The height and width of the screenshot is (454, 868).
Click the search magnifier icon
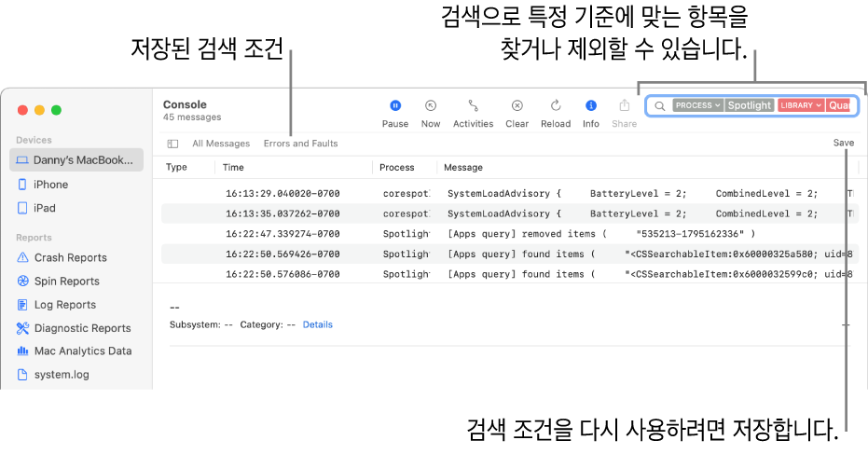[659, 105]
